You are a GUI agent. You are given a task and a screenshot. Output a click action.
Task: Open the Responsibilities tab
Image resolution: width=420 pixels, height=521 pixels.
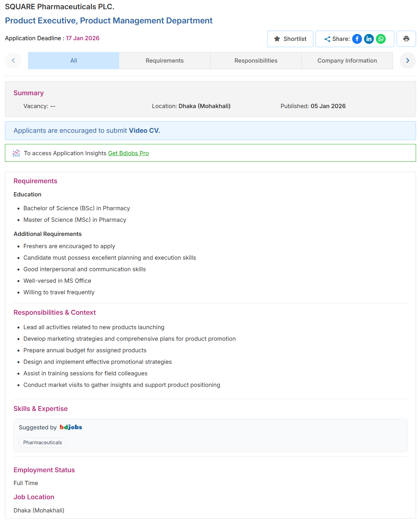click(x=256, y=61)
